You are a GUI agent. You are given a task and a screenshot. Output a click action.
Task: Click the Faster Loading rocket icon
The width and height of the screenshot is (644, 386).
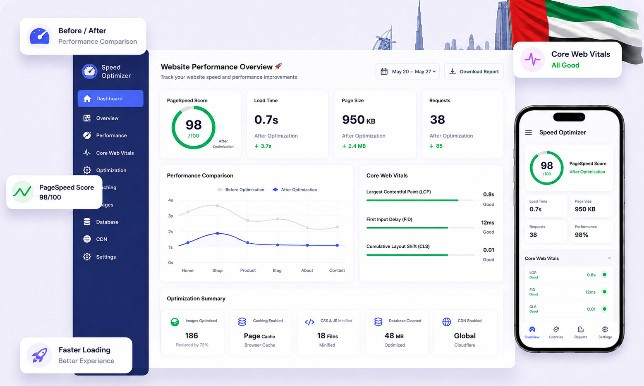39,355
